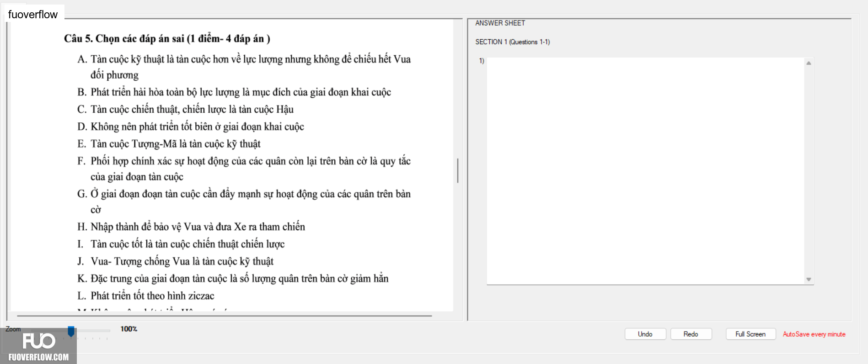Click the question panel horizontal scrollbar
868x364 pixels.
pos(224,316)
